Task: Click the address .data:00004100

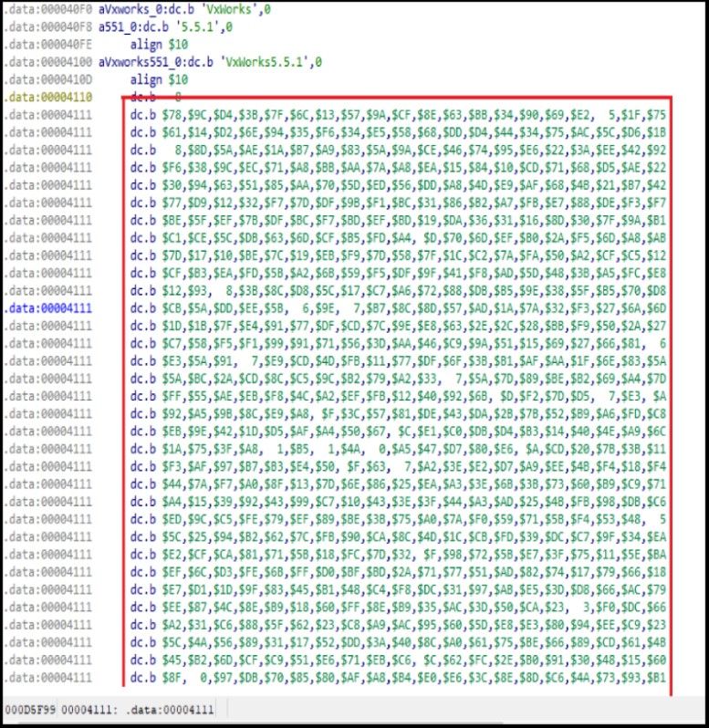Action: click(47, 62)
